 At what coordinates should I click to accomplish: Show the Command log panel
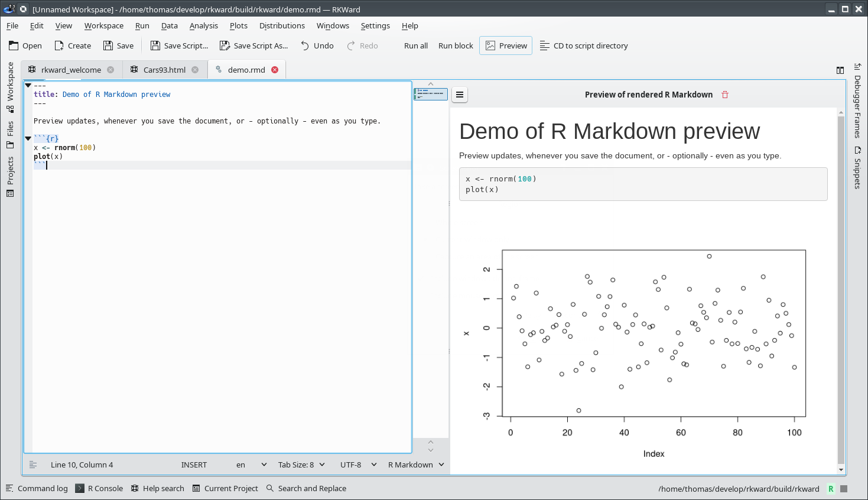pyautogui.click(x=37, y=488)
